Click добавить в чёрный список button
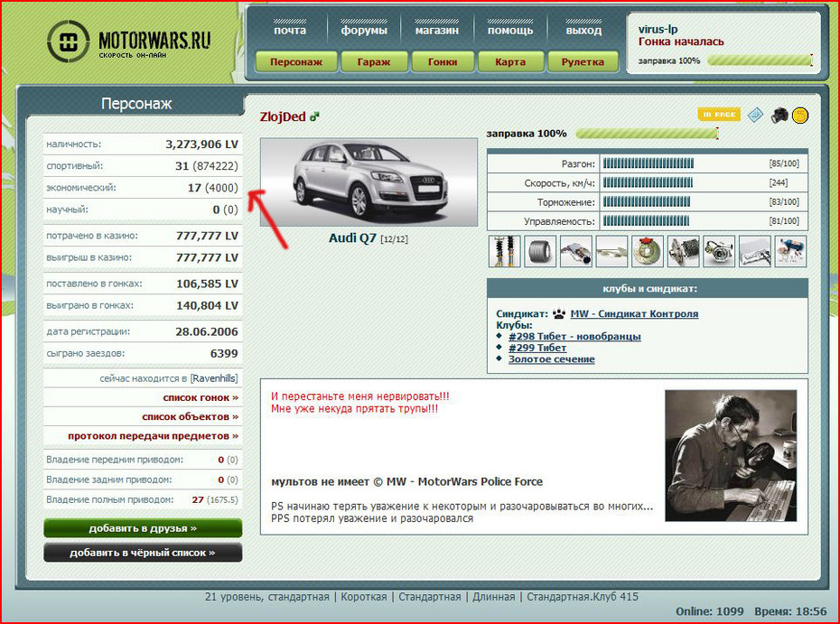 click(x=143, y=553)
